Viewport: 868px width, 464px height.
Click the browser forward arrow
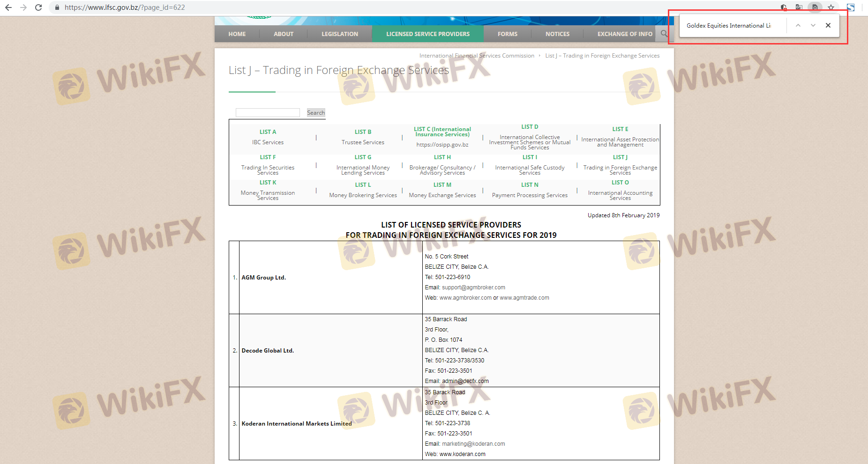pyautogui.click(x=23, y=7)
